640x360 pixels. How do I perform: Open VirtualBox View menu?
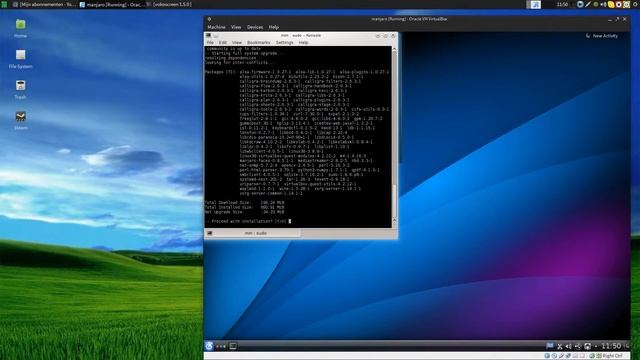(x=236, y=27)
